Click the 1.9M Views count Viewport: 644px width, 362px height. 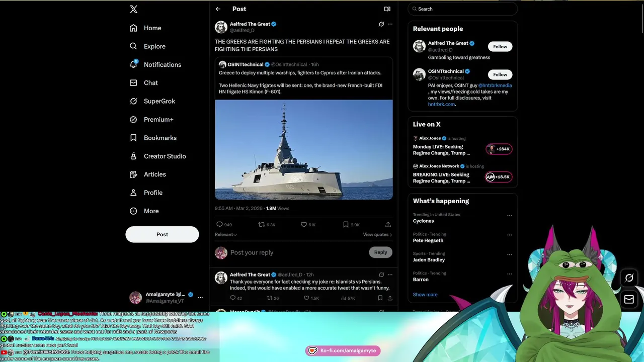click(277, 208)
